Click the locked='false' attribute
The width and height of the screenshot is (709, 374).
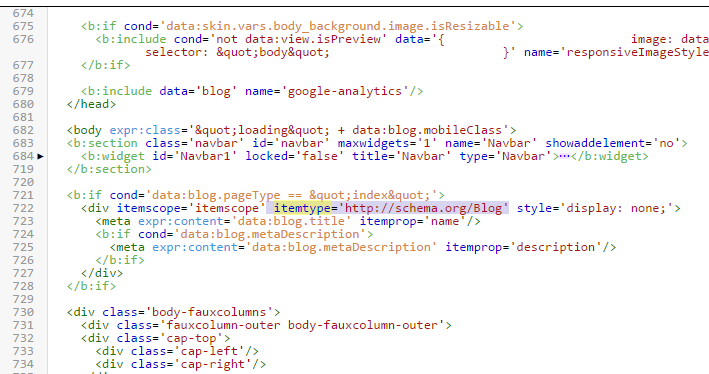(295, 156)
